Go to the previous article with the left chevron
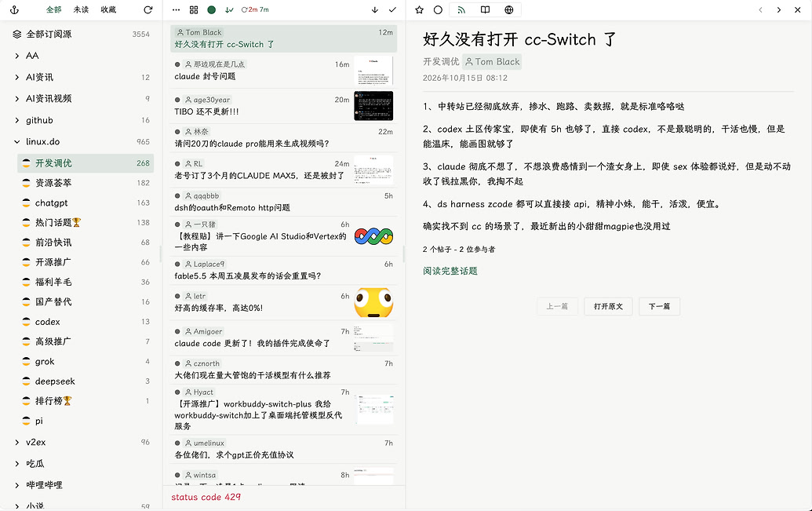Screen dimensions: 812x511 (760, 10)
